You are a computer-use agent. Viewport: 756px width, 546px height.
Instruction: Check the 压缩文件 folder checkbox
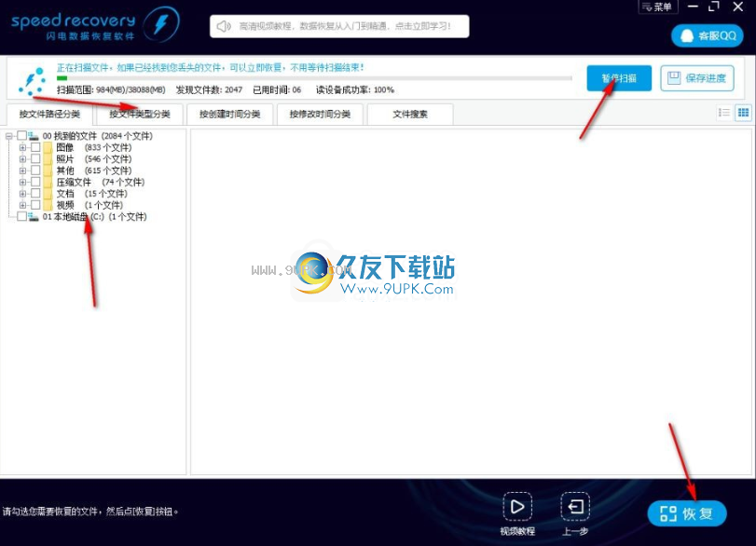(35, 182)
